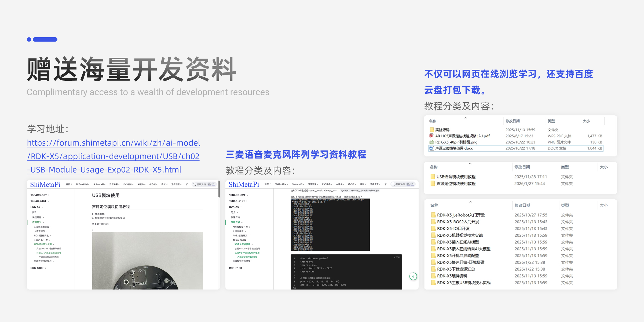Image resolution: width=644 pixels, height=322 pixels.
Task: Toggle light theme sun icon on USB模块使用 page
Action: (x=187, y=184)
